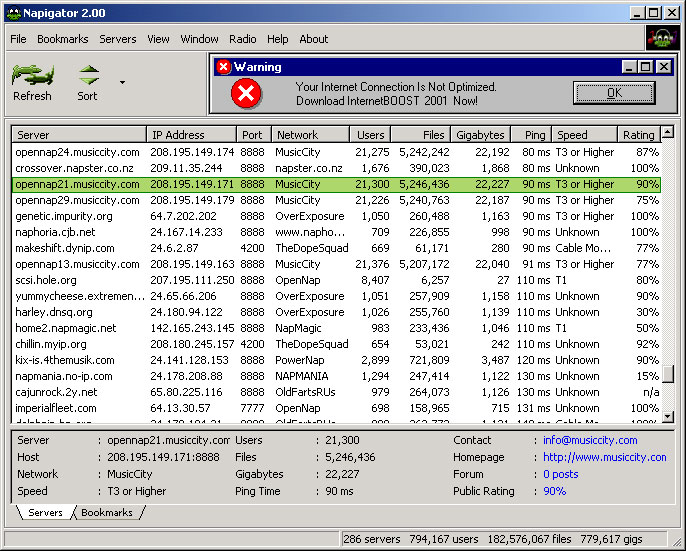Select server chillin.myip.org

(336, 344)
